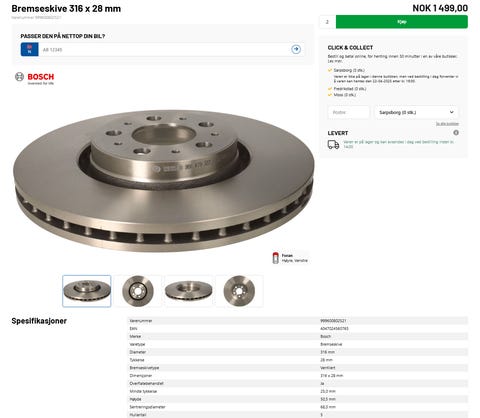Click the Moss stock checkmark icon
Screen dimensions: 480x418
click(x=330, y=95)
